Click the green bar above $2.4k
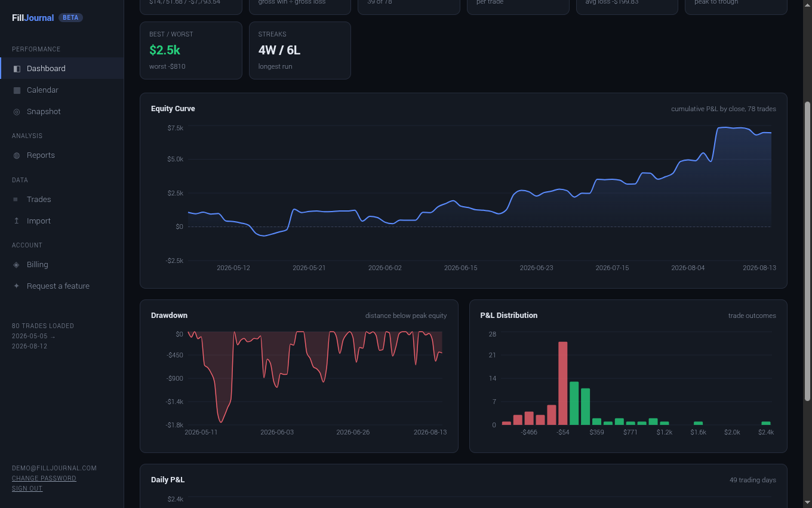The width and height of the screenshot is (812, 508). coord(766,423)
